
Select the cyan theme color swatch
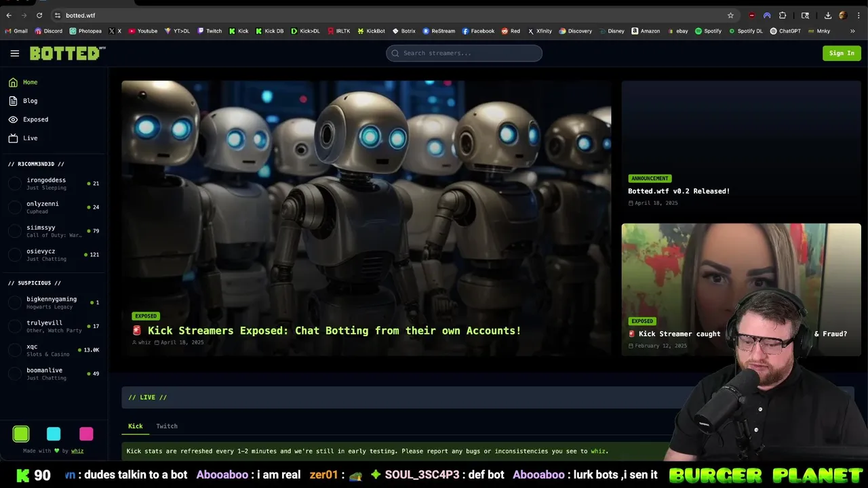point(54,434)
